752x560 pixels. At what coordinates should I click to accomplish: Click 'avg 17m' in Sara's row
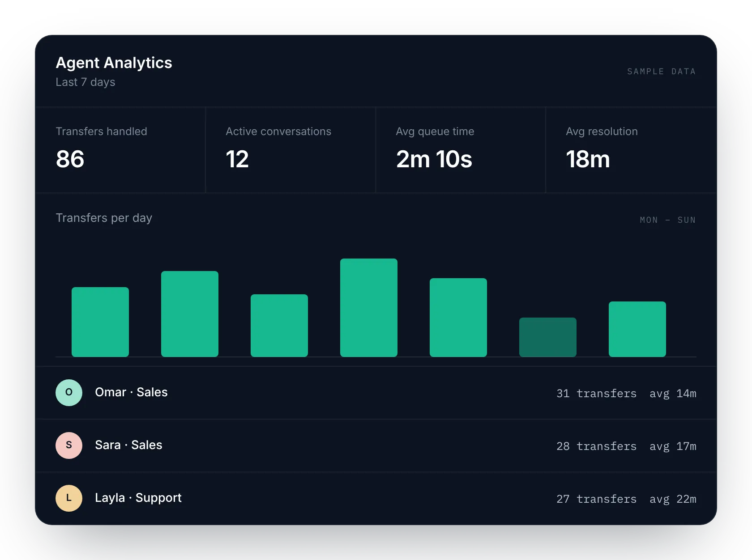pos(673,446)
